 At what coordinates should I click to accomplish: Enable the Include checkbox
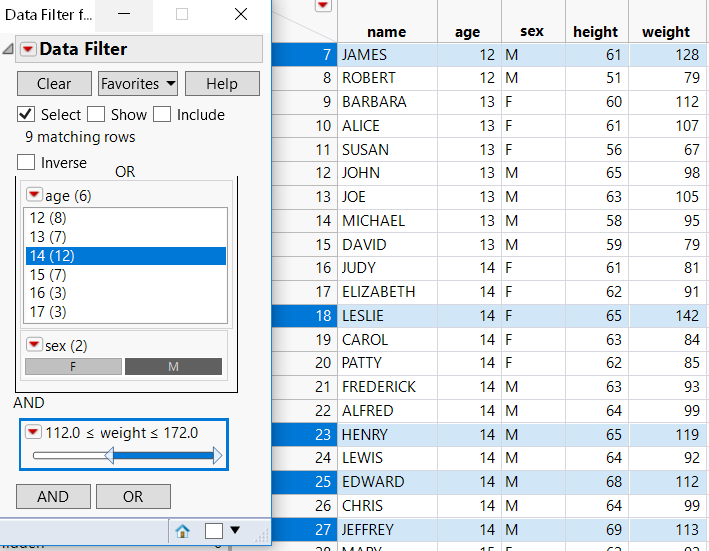(162, 114)
